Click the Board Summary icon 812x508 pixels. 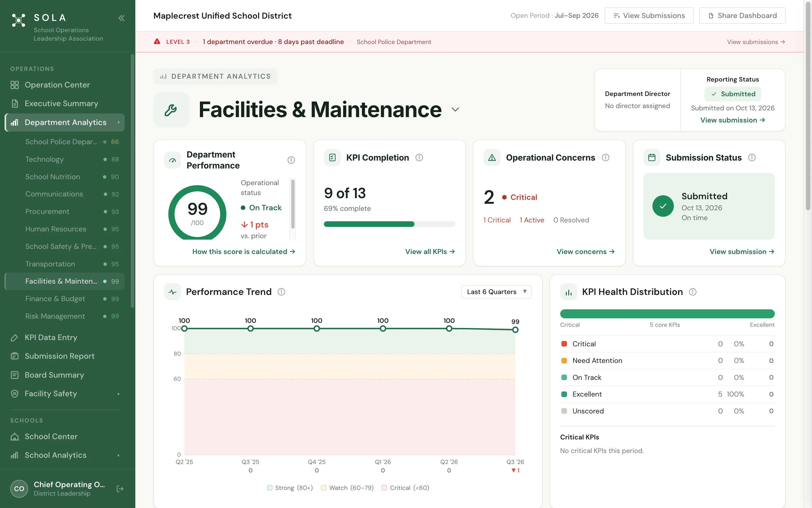[14, 375]
